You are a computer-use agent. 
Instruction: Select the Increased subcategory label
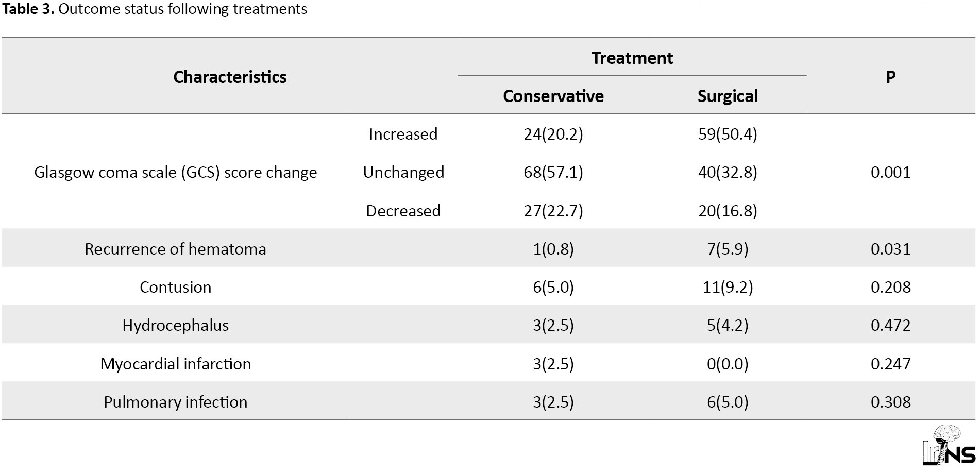pyautogui.click(x=403, y=134)
